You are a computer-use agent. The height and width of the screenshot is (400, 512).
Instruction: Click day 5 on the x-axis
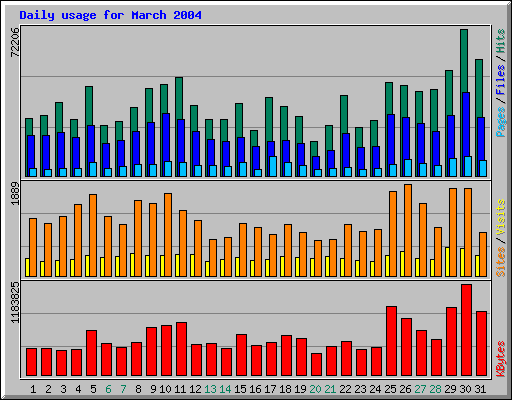point(93,389)
